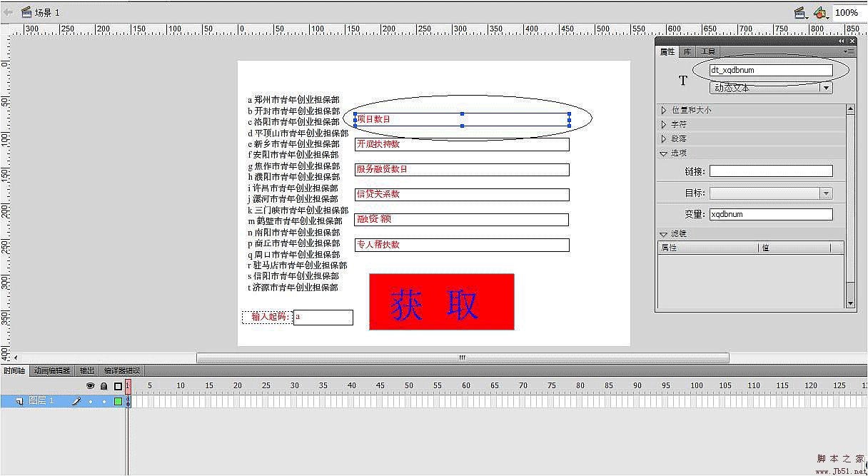
Task: Click the 变量 input field containing xqdbnum
Action: click(x=770, y=214)
